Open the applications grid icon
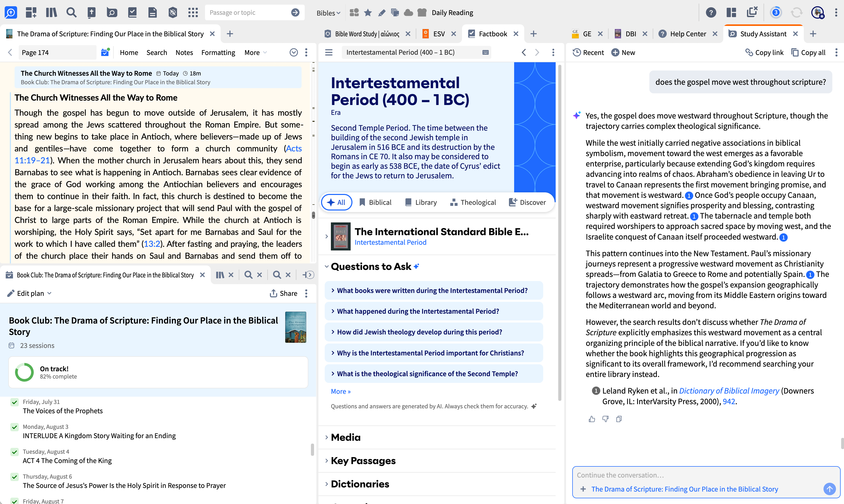Screen dimensions: 844x504 [193, 12]
